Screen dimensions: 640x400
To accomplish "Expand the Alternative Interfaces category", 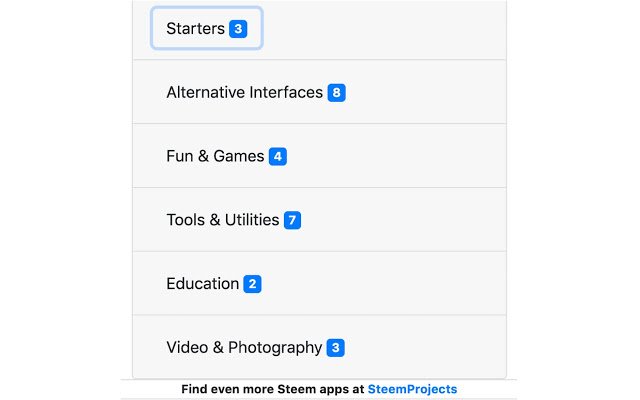I will coord(244,93).
